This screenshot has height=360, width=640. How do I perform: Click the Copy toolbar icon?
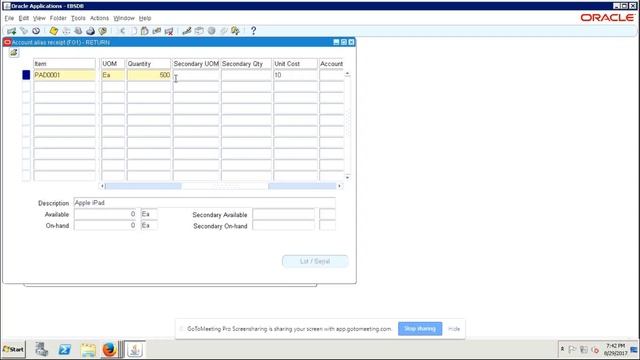point(133,31)
